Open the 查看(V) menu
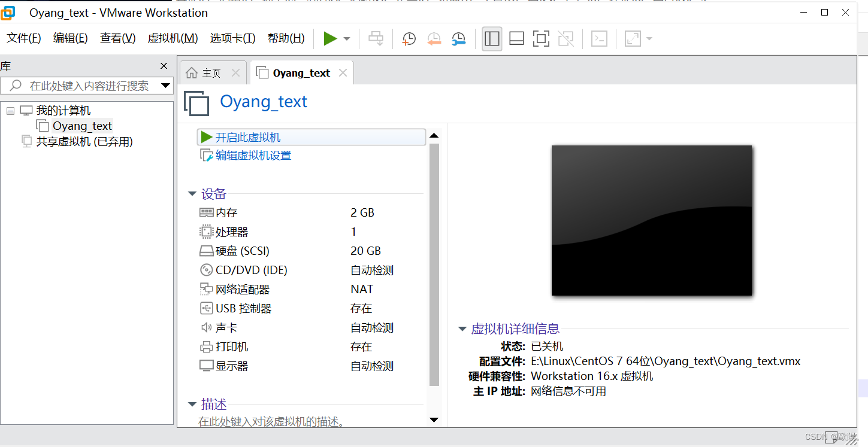 pyautogui.click(x=118, y=38)
